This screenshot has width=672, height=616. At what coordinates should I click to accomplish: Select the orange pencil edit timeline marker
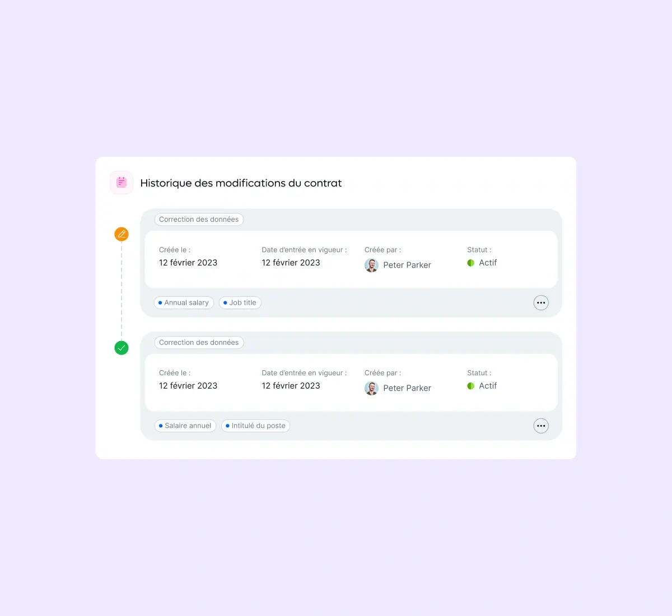tap(122, 234)
